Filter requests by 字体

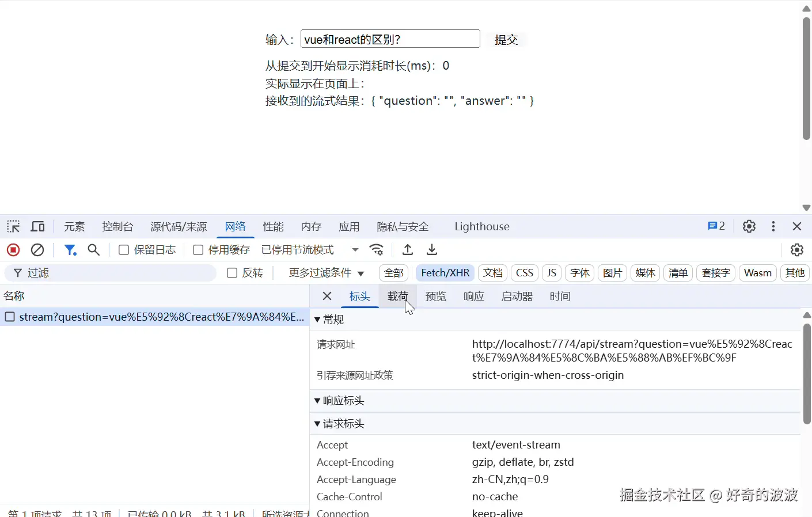[580, 273]
